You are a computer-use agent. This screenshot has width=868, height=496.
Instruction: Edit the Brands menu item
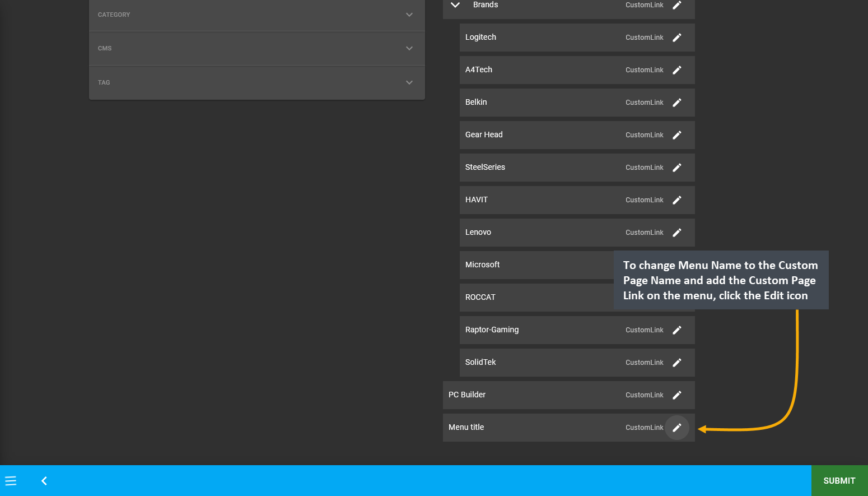[x=676, y=5]
